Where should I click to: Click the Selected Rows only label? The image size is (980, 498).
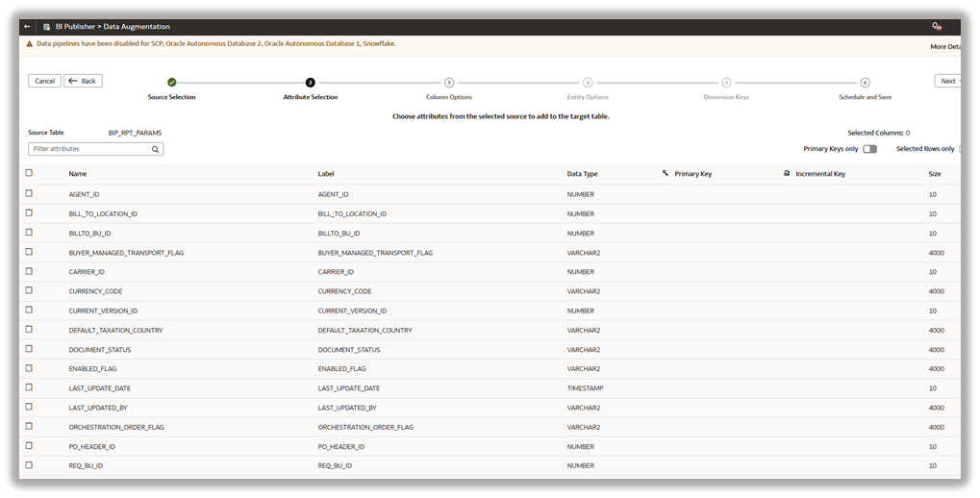point(925,149)
